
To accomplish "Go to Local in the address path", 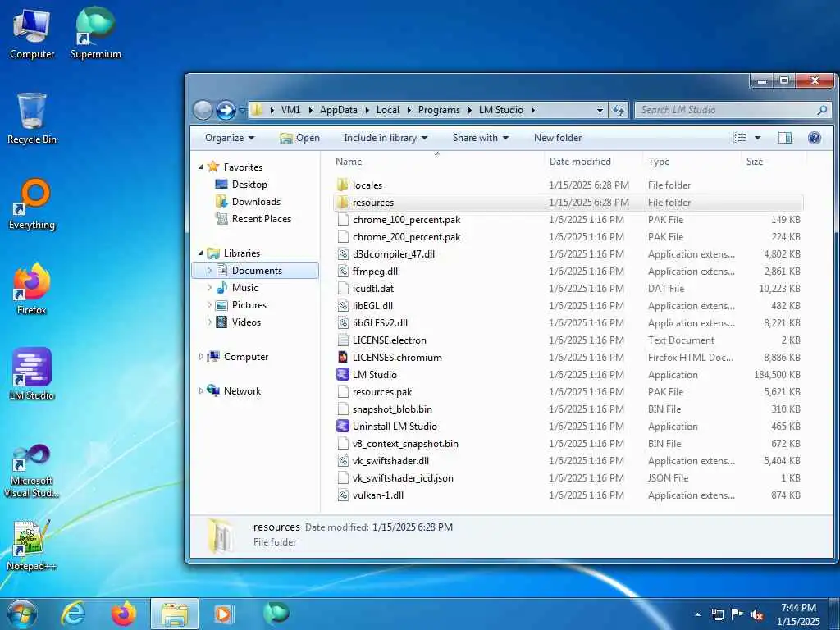I will click(x=388, y=110).
